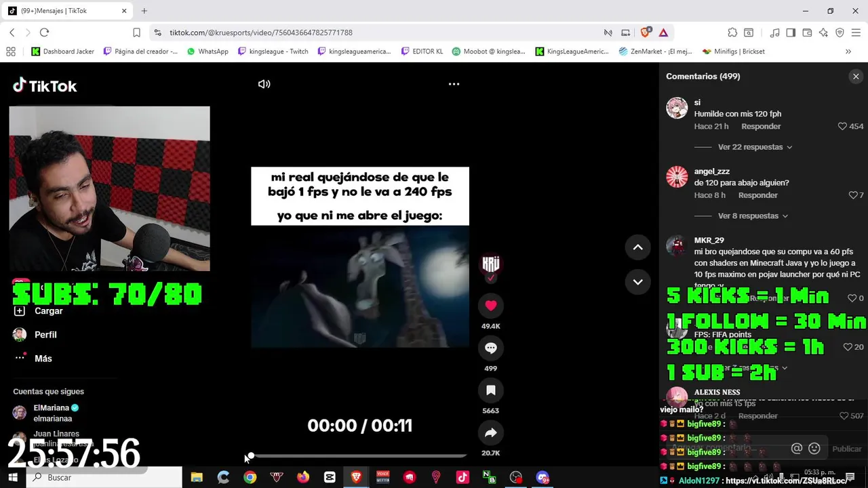View site information icon
Screen dimensions: 868x488
(x=157, y=33)
